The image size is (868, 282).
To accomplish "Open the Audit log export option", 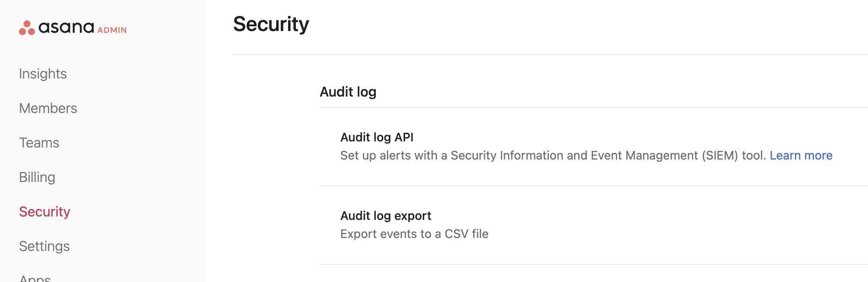I will point(386,216).
